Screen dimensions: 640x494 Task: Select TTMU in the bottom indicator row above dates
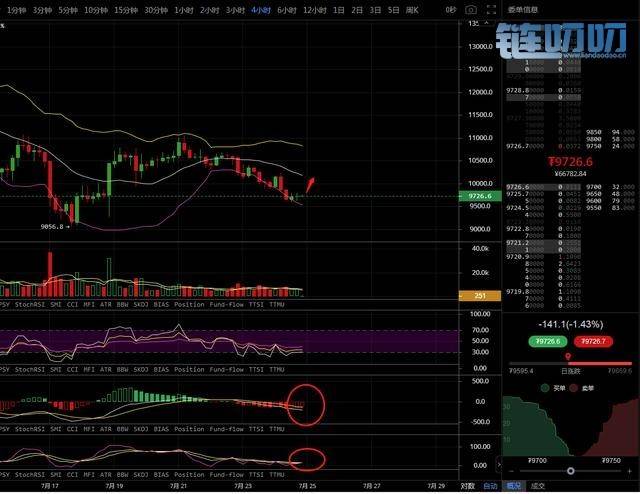click(277, 475)
